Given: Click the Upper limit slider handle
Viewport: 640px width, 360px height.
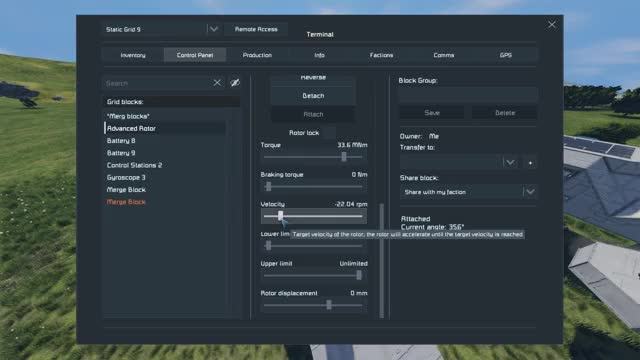Looking at the screenshot, I should (359, 275).
